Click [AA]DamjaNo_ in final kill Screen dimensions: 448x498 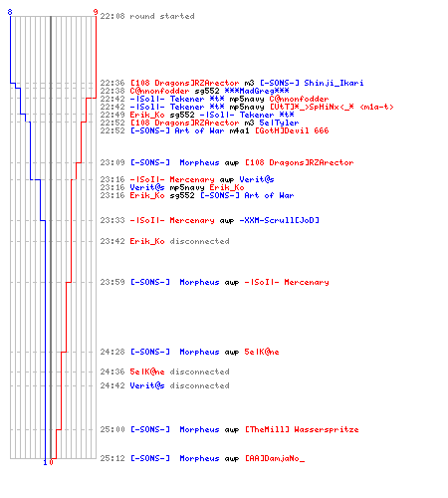[x=275, y=458]
